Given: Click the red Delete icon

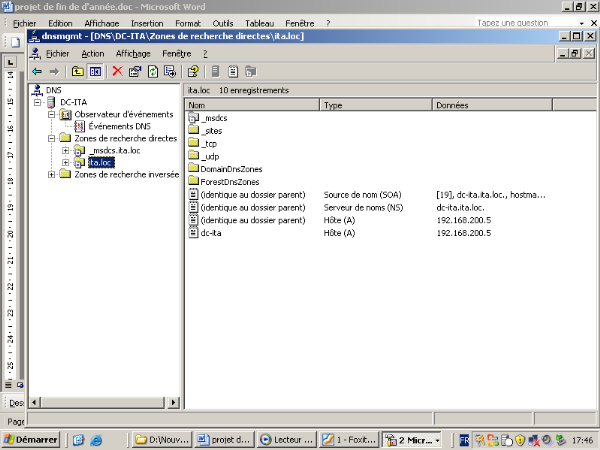Looking at the screenshot, I should 117,71.
